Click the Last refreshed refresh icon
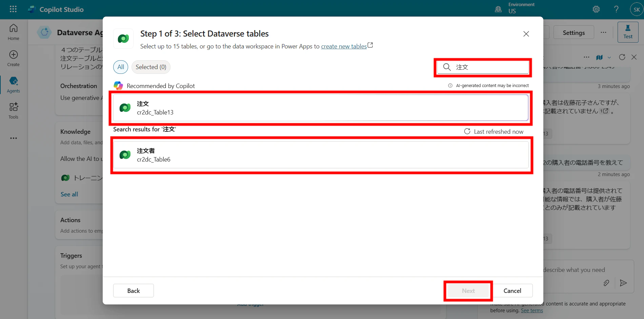 pyautogui.click(x=467, y=131)
